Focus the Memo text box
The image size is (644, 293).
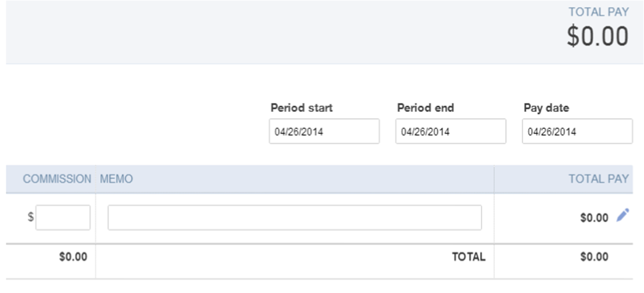295,217
